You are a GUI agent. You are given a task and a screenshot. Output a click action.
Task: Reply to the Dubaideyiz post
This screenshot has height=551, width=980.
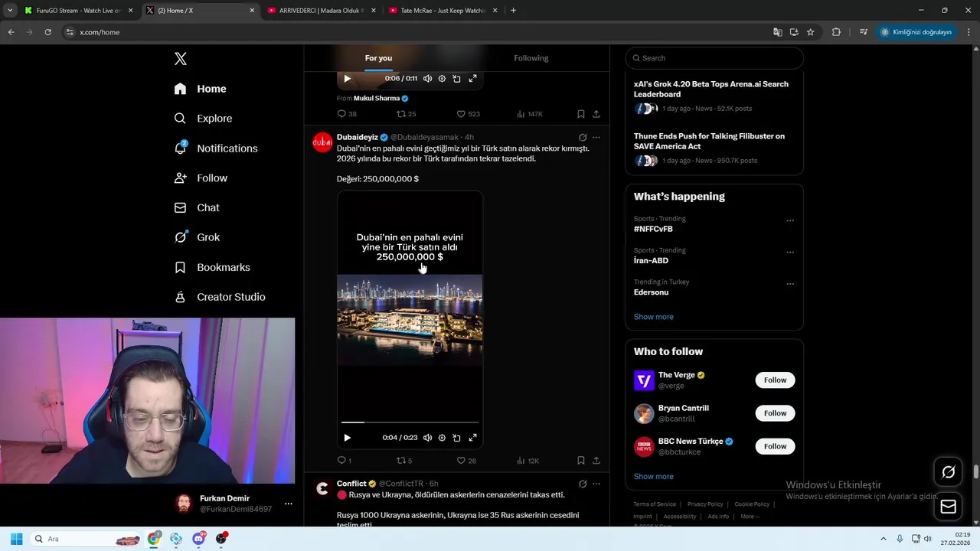tap(344, 461)
